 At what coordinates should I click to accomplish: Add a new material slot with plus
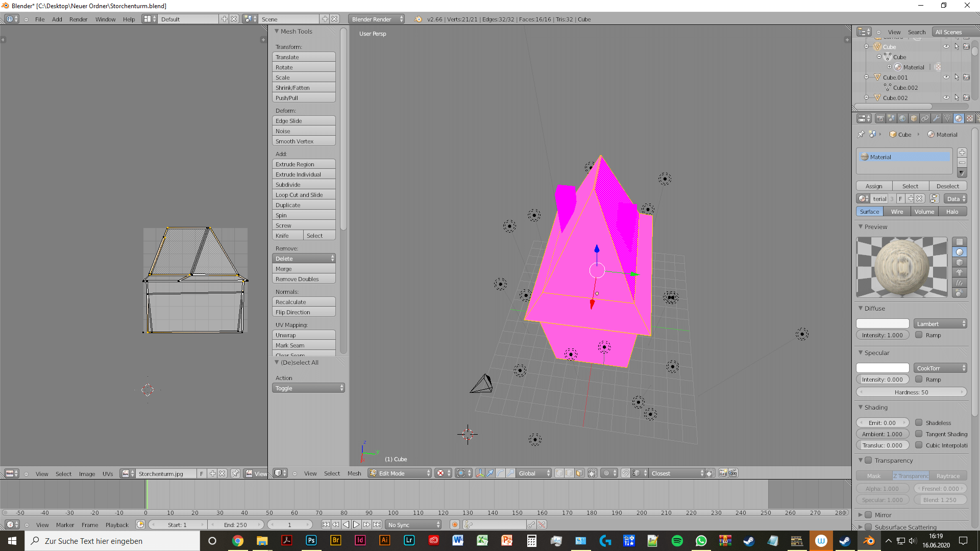tap(962, 153)
